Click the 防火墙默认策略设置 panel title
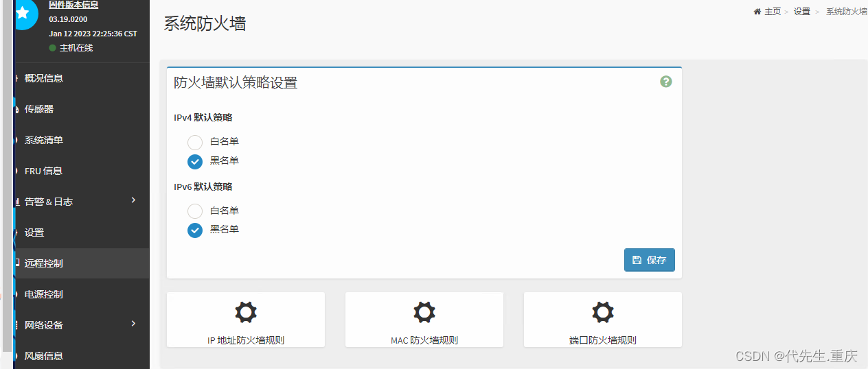Image resolution: width=868 pixels, height=369 pixels. click(x=236, y=83)
